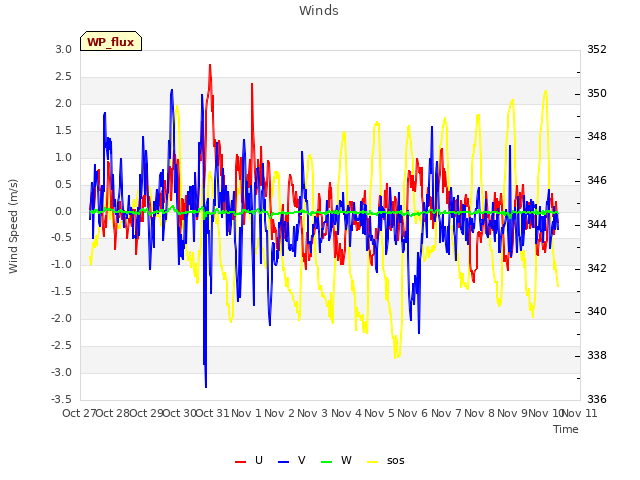The width and height of the screenshot is (640, 480).
Task: Click the Time axis label
Action: (x=566, y=429)
